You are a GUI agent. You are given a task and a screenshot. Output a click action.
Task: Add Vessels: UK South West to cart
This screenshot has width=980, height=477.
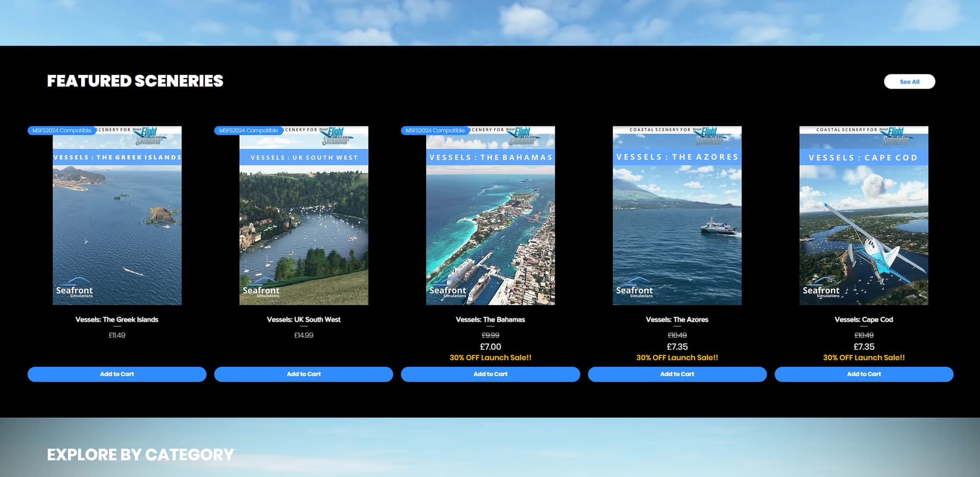coord(304,374)
